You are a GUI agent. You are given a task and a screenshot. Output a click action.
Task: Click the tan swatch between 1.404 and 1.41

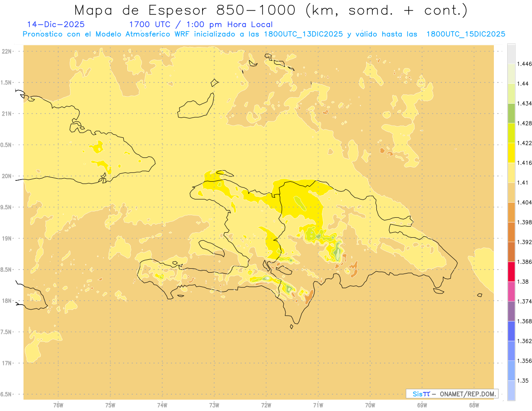[511, 192]
